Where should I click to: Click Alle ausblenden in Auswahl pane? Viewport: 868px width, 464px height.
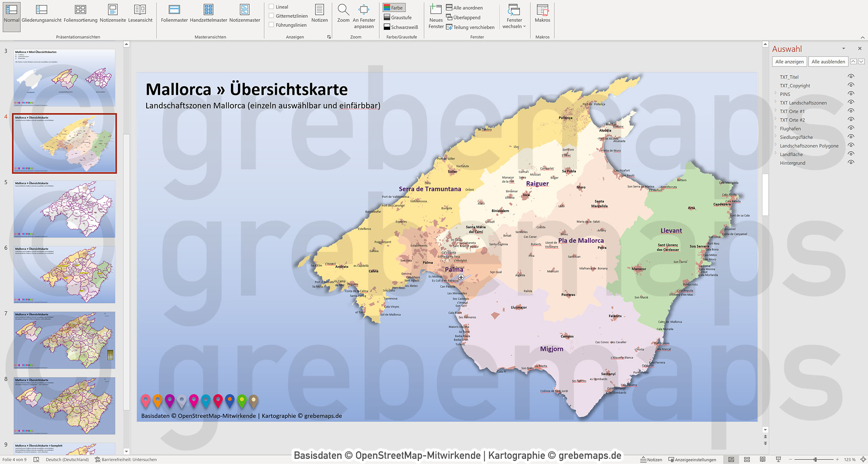point(828,61)
